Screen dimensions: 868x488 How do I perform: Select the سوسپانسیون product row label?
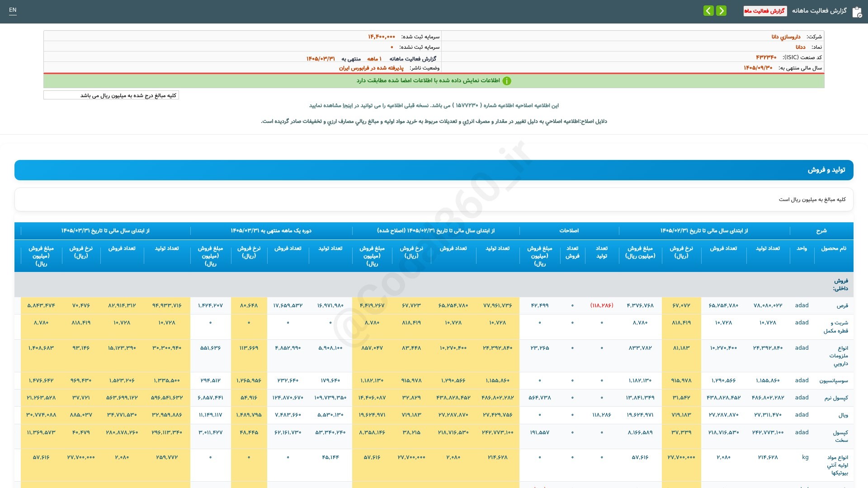pos(834,381)
